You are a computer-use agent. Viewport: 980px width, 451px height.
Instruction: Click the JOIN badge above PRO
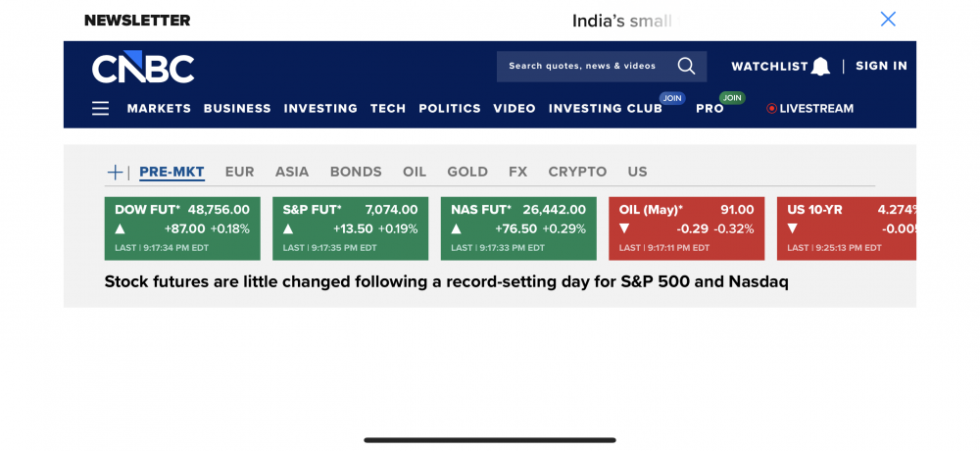731,98
